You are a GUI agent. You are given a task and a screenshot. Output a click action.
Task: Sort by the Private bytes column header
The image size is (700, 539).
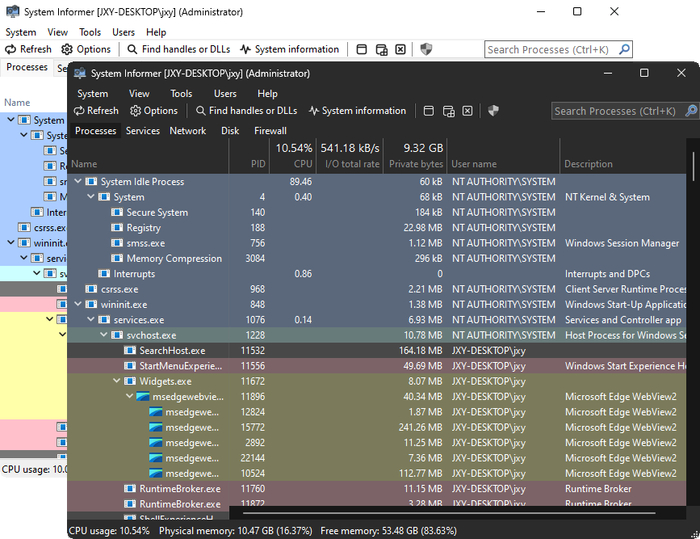[x=417, y=164]
